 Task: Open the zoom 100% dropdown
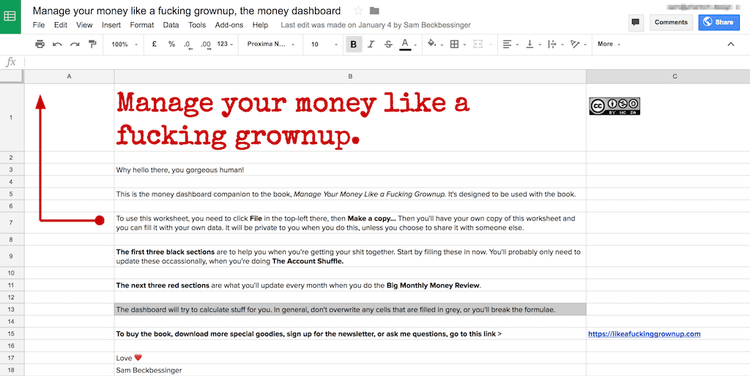pyautogui.click(x=124, y=44)
